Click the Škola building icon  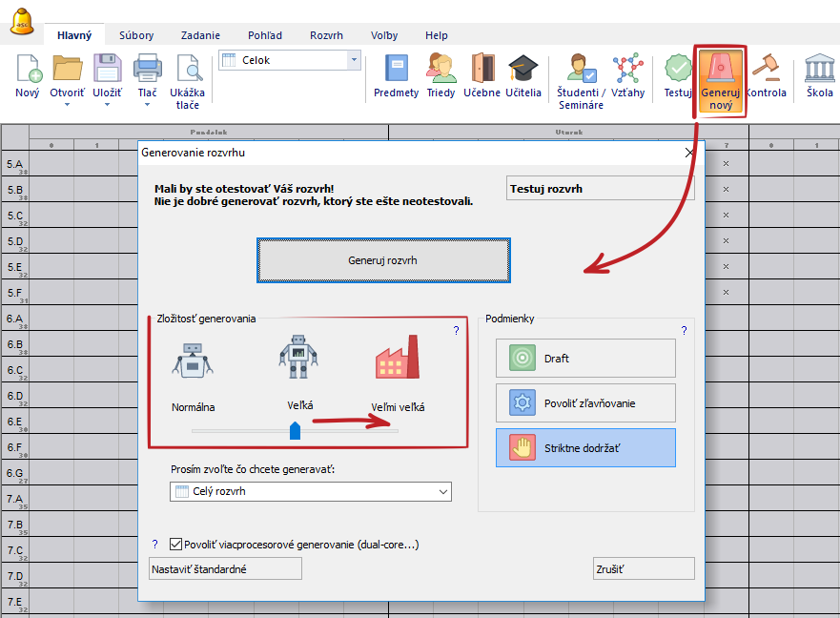[819, 69]
